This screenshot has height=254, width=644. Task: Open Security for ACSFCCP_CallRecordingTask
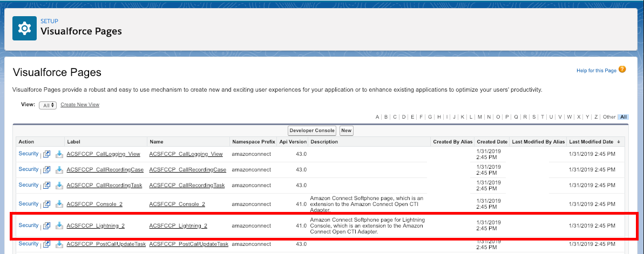coord(28,184)
